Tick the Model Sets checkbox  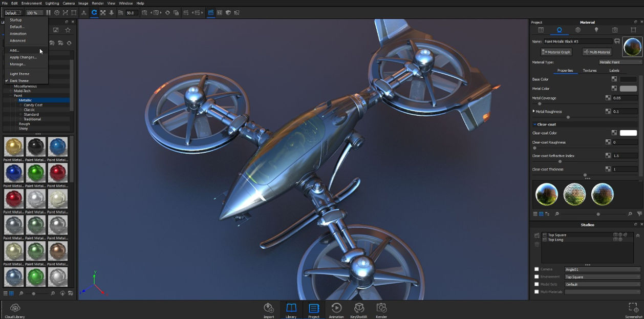536,284
